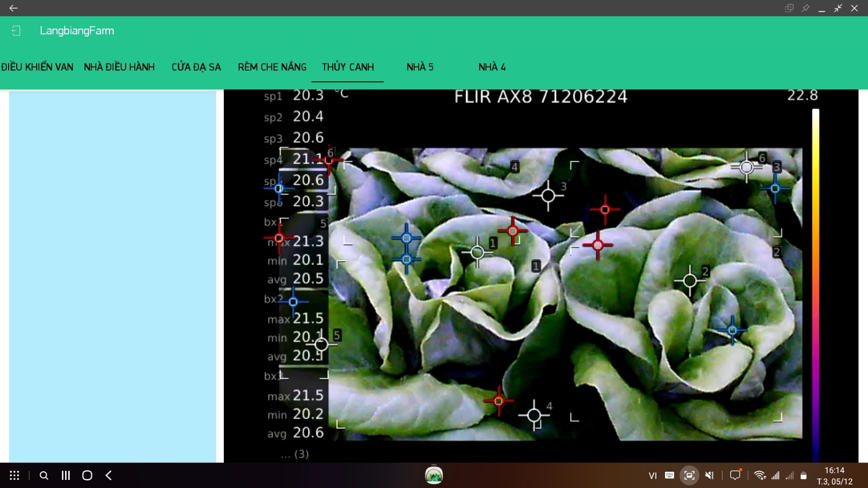Pin the window with the pin icon

coord(805,8)
